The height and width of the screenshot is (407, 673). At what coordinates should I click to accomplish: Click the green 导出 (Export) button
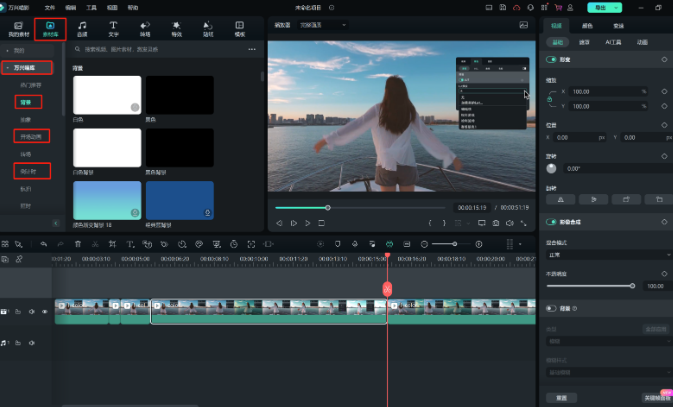602,6
